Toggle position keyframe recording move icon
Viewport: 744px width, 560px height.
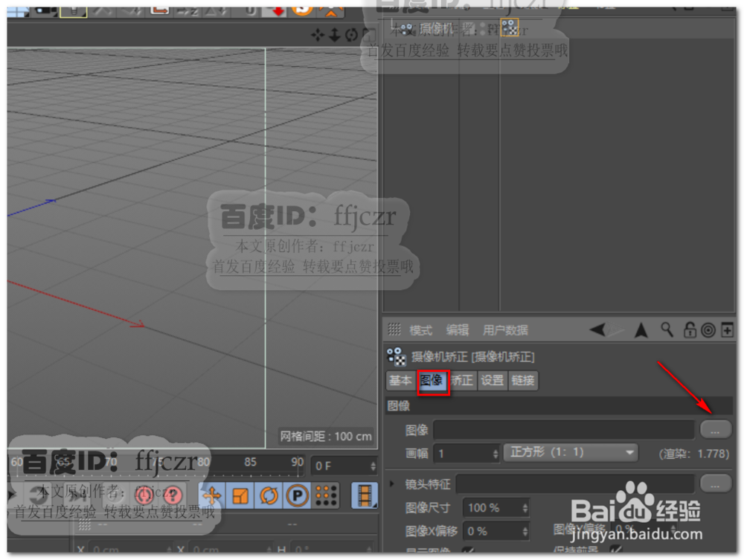coord(212,496)
